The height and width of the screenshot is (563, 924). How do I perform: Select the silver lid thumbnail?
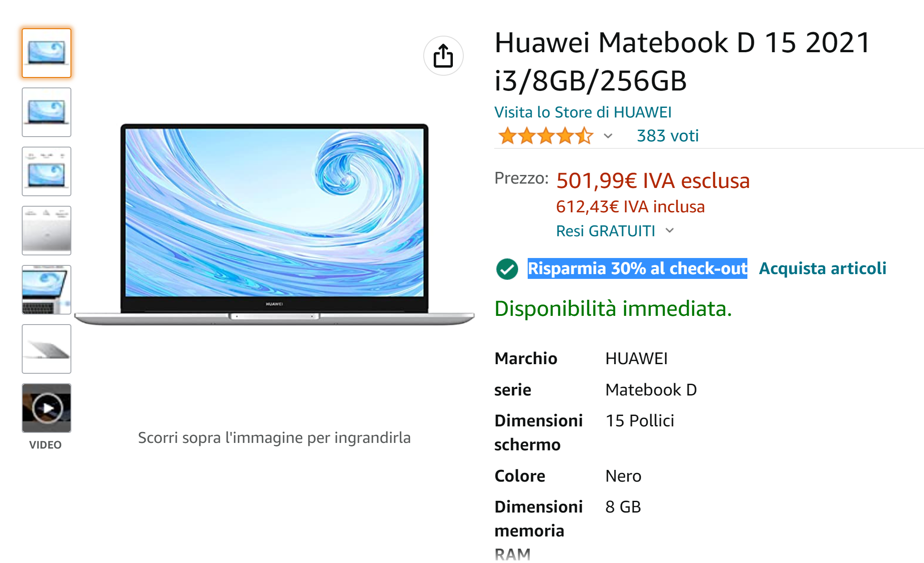click(x=47, y=231)
